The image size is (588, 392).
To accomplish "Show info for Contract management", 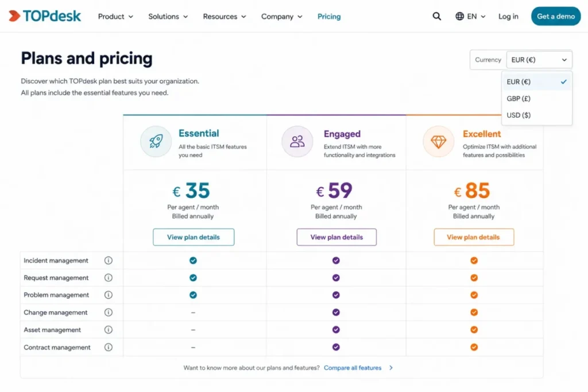I will [x=109, y=347].
